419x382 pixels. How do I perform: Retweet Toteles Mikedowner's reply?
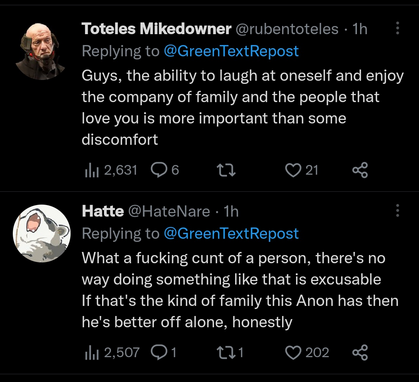coord(226,170)
